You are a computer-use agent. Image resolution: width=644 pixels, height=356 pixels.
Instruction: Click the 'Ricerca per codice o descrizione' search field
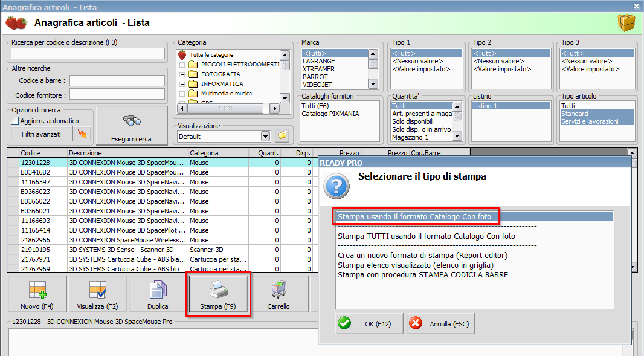tap(88, 53)
